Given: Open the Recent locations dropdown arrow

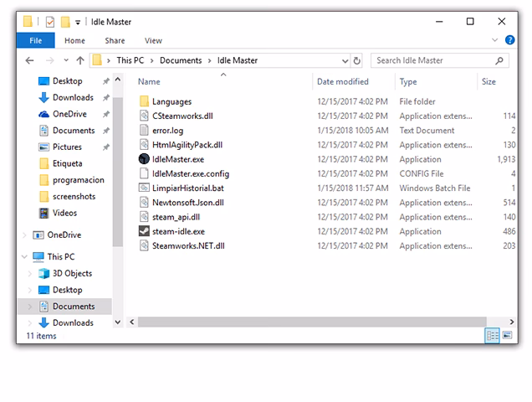Looking at the screenshot, I should click(x=66, y=60).
